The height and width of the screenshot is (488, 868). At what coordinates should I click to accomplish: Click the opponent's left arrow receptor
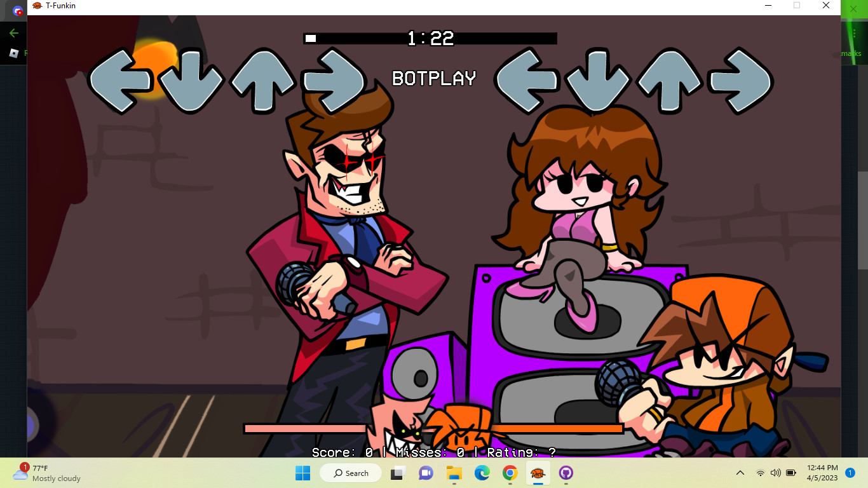coord(121,81)
